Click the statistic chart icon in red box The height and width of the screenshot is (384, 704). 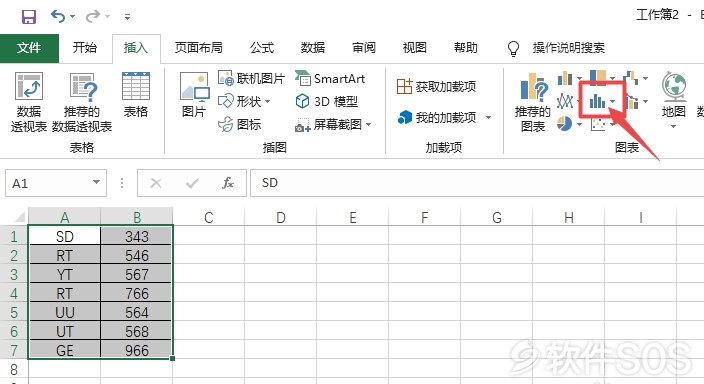[598, 101]
